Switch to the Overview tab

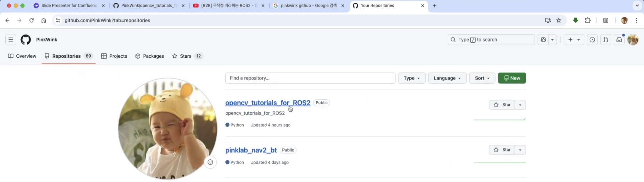pyautogui.click(x=22, y=56)
